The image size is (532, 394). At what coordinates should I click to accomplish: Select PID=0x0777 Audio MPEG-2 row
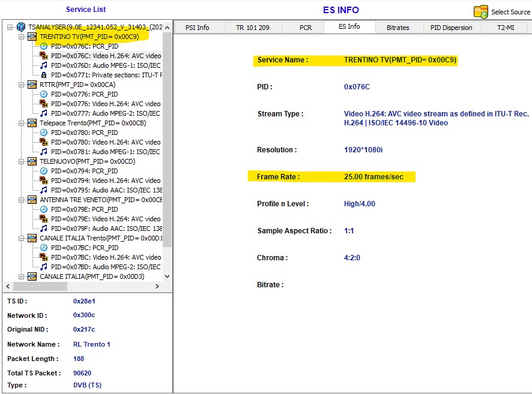105,113
